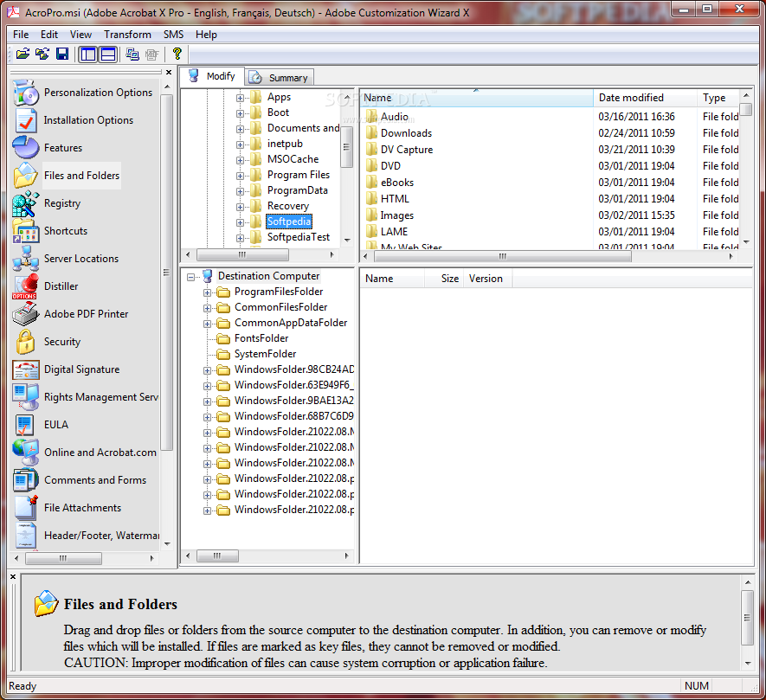Open the Adobe PDF Printer icon

[x=25, y=313]
